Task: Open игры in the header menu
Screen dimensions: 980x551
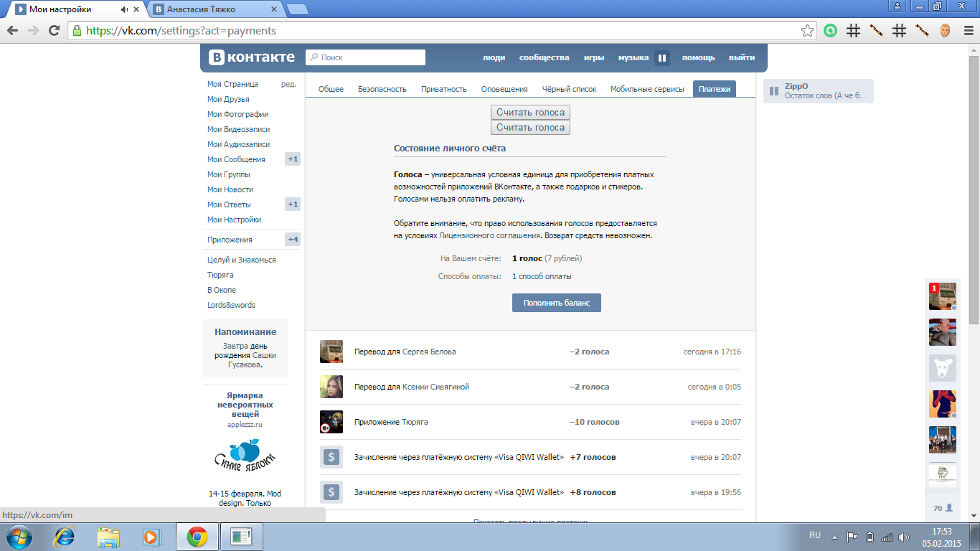Action: pyautogui.click(x=593, y=57)
